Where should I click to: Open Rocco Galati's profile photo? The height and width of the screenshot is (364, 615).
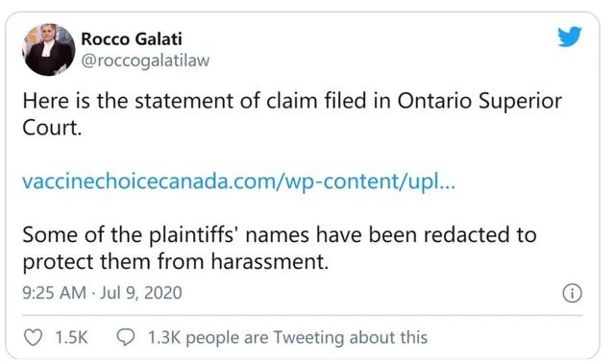click(49, 49)
